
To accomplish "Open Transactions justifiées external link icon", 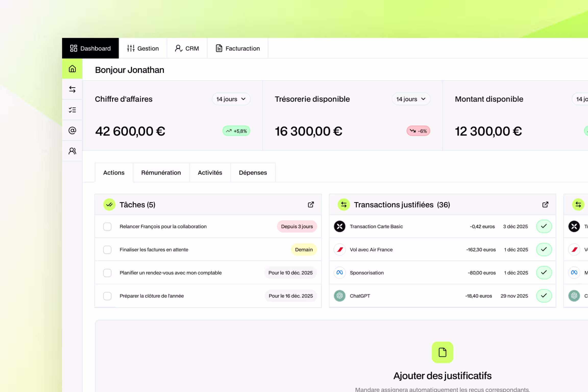I will (545, 205).
